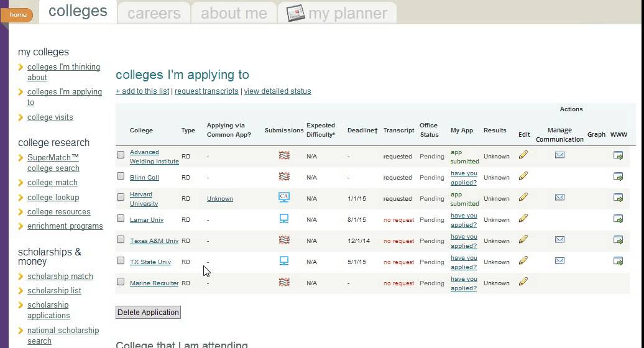The width and height of the screenshot is (644, 348).
Task: Click Unknown Common App link for Harvard
Action: [x=219, y=199]
